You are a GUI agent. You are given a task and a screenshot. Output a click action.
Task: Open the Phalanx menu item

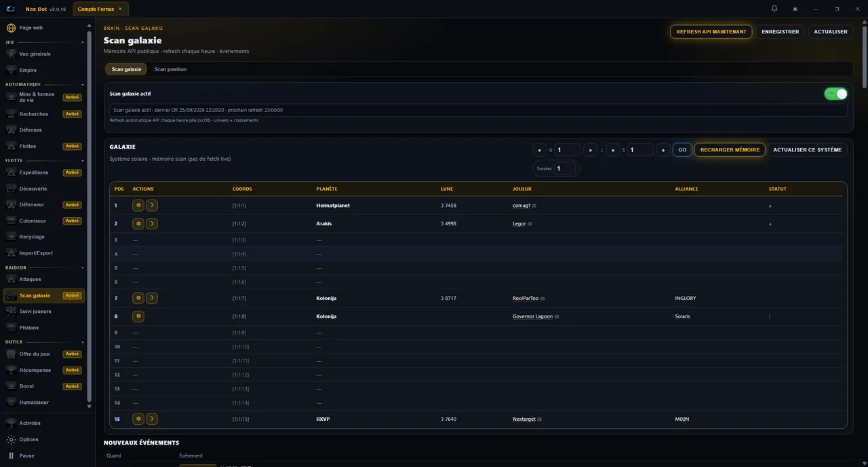pyautogui.click(x=45, y=328)
